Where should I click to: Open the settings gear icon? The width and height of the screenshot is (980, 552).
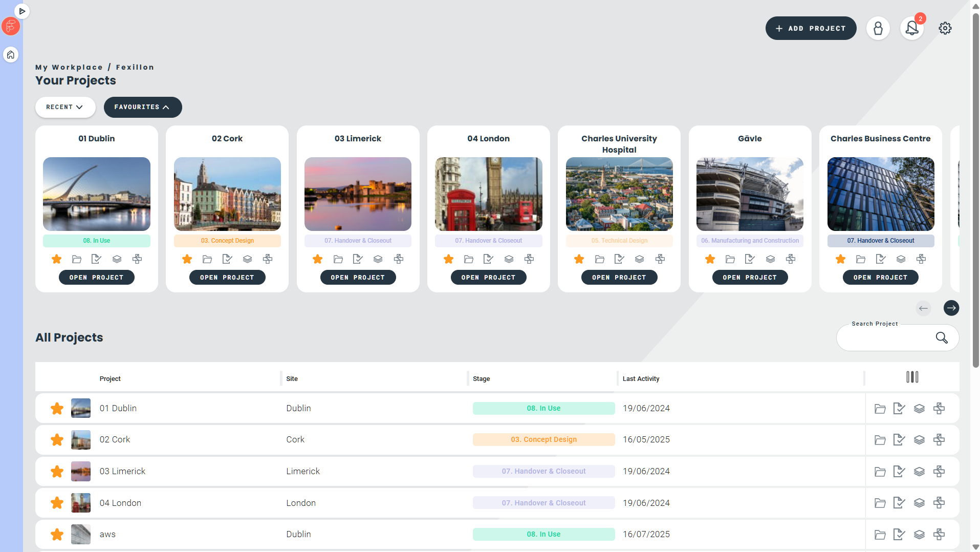[x=945, y=28]
